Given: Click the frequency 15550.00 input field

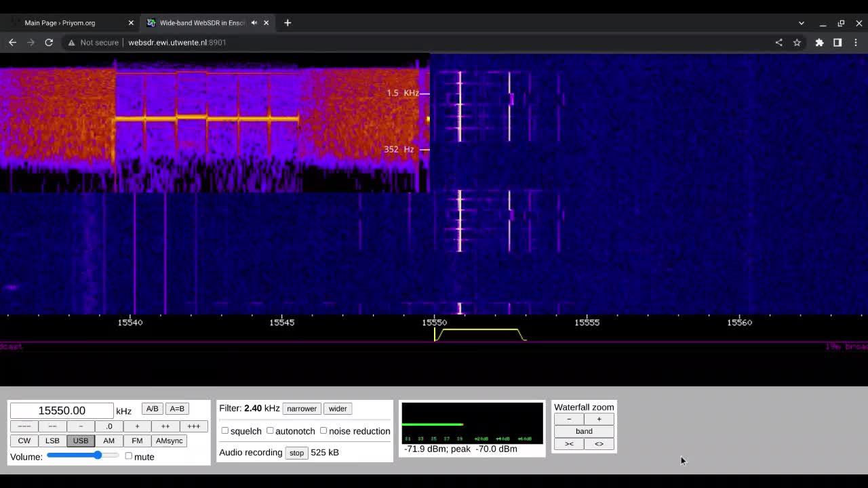Looking at the screenshot, I should click(x=62, y=410).
